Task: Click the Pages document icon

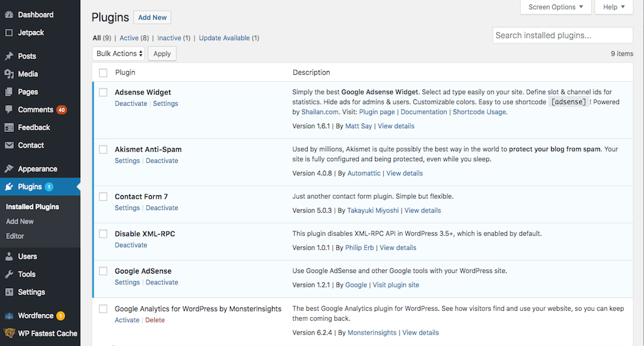Action: point(9,92)
